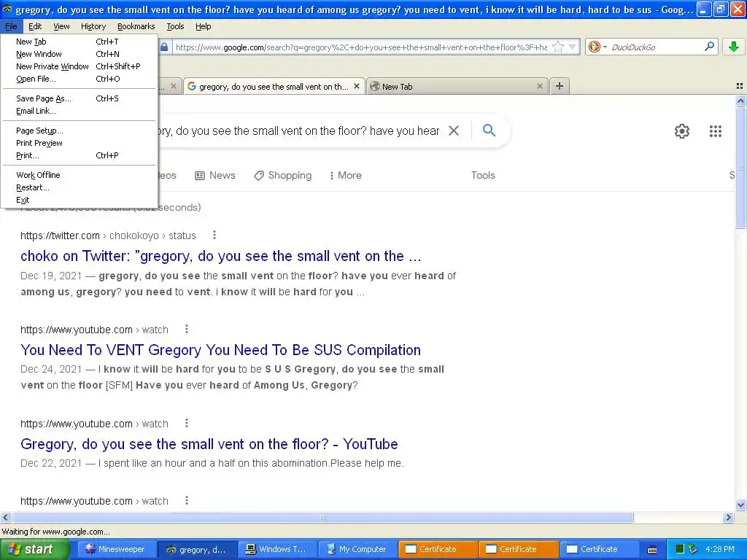Open options for the VENT Compilation result
This screenshot has width=747, height=560.
187,329
